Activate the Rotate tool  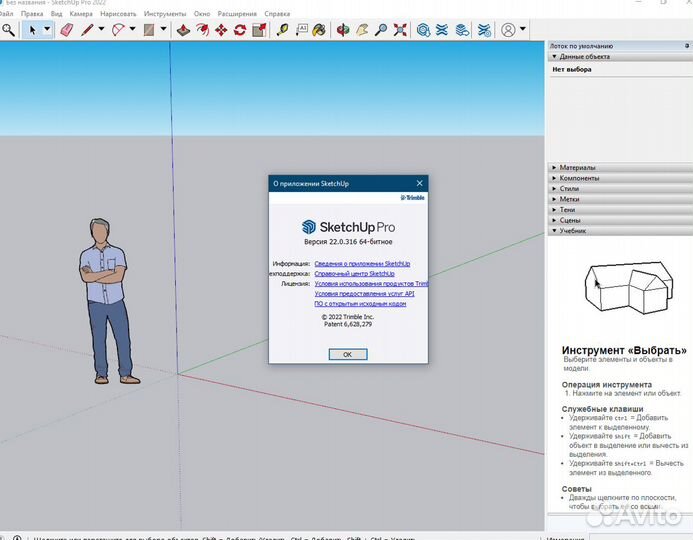coord(240,30)
